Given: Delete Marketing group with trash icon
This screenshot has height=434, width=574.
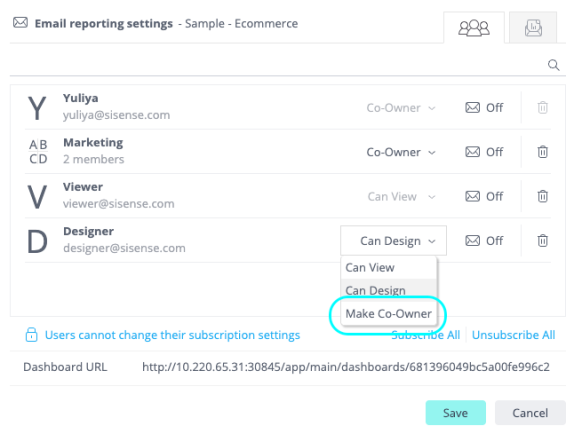Looking at the screenshot, I should [543, 152].
